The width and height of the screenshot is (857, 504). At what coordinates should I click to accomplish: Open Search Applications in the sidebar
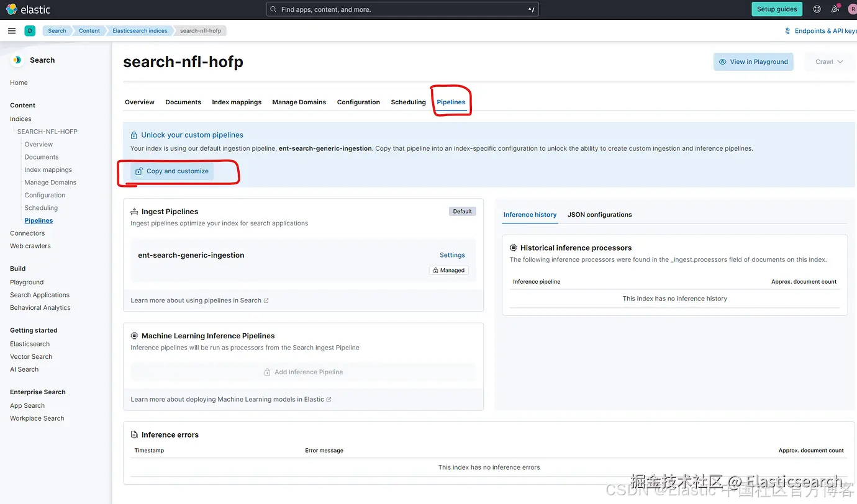coord(40,295)
